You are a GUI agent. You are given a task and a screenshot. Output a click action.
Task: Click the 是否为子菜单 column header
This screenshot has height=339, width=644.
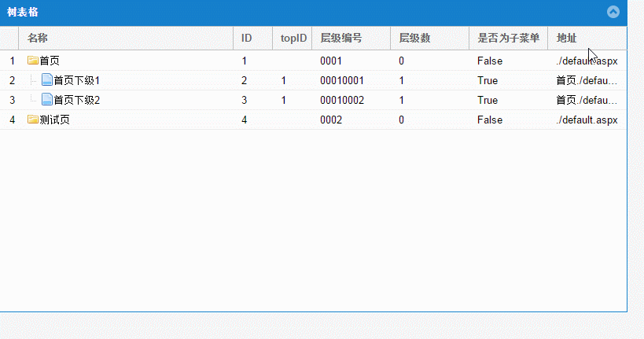(509, 39)
